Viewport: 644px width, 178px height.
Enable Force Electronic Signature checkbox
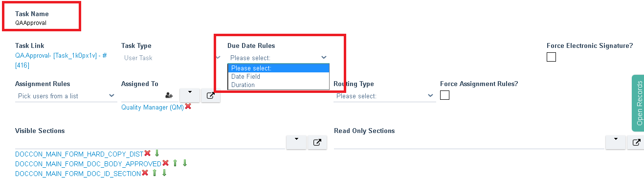coord(551,57)
